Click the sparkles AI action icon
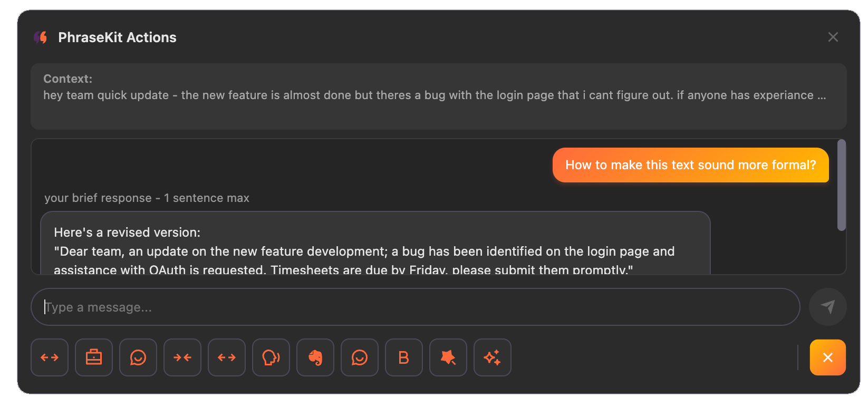The height and width of the screenshot is (407, 868). tap(493, 357)
